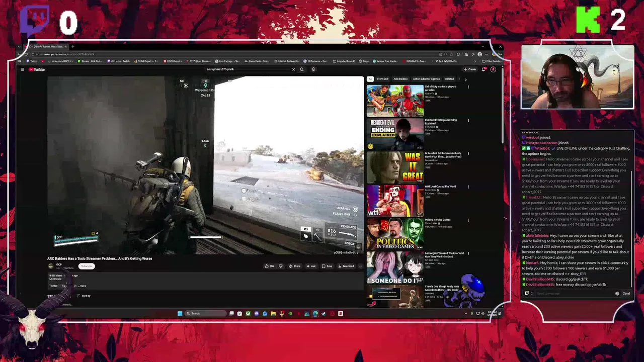Open the Windows Start menu

point(180,313)
